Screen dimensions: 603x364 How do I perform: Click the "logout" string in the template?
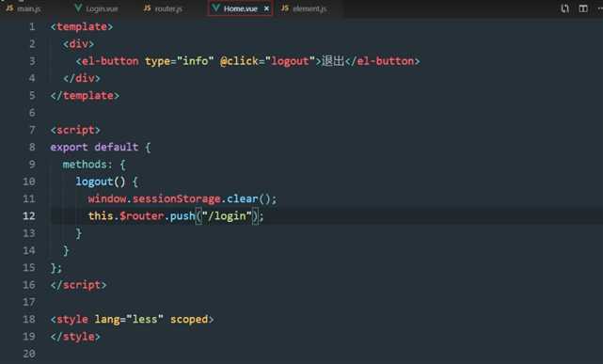click(x=291, y=61)
